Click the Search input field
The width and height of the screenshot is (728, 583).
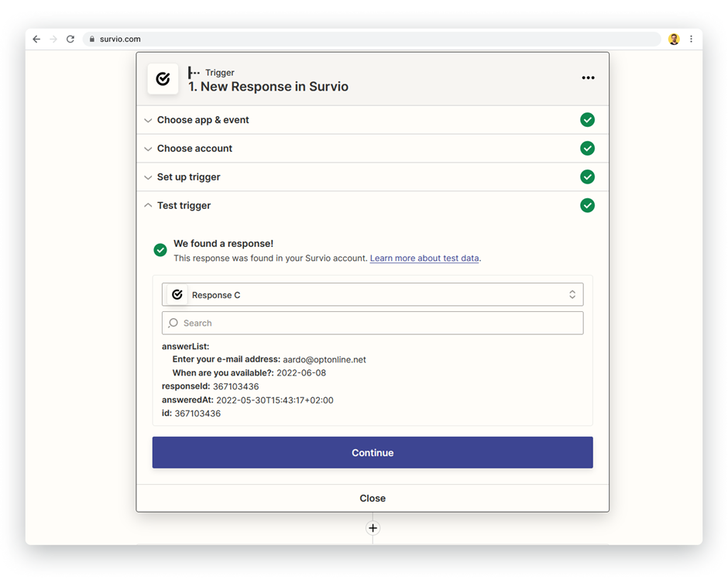click(x=373, y=323)
